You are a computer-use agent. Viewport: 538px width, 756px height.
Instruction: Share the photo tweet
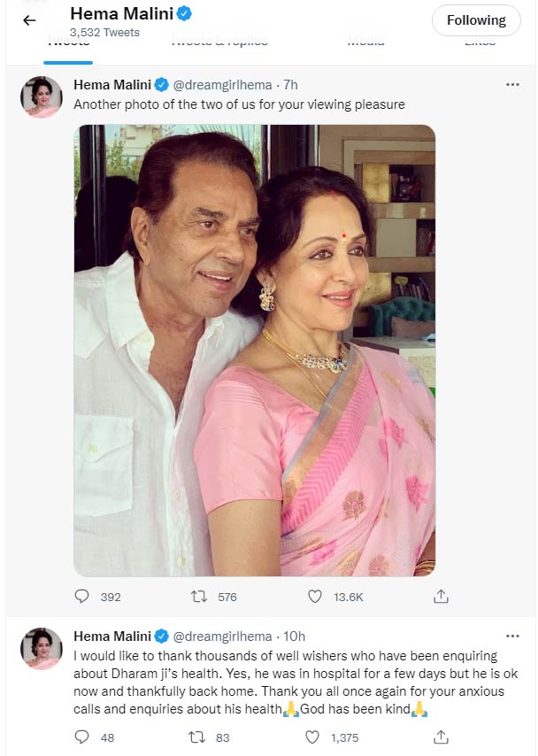(x=441, y=597)
